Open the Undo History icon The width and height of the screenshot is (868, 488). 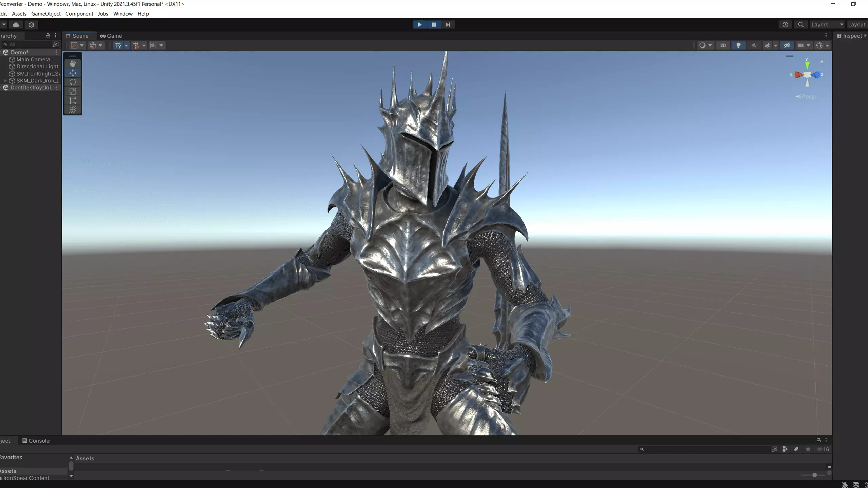point(785,25)
